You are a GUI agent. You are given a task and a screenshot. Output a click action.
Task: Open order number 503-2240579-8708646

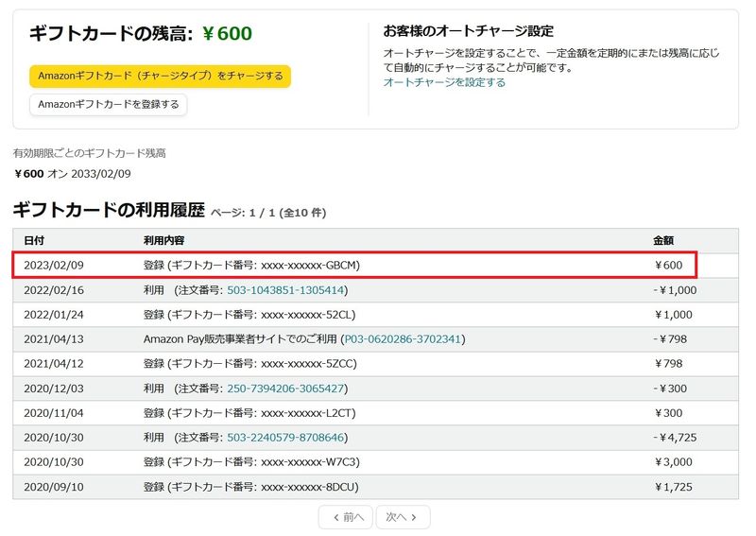[286, 438]
